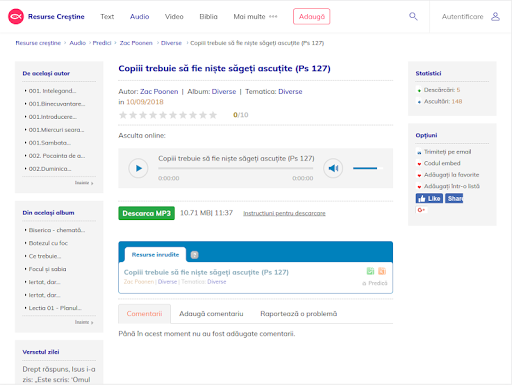Screen dimensions: 512x385
Task: Open Biserica - chemată... item
Action: tap(57, 230)
